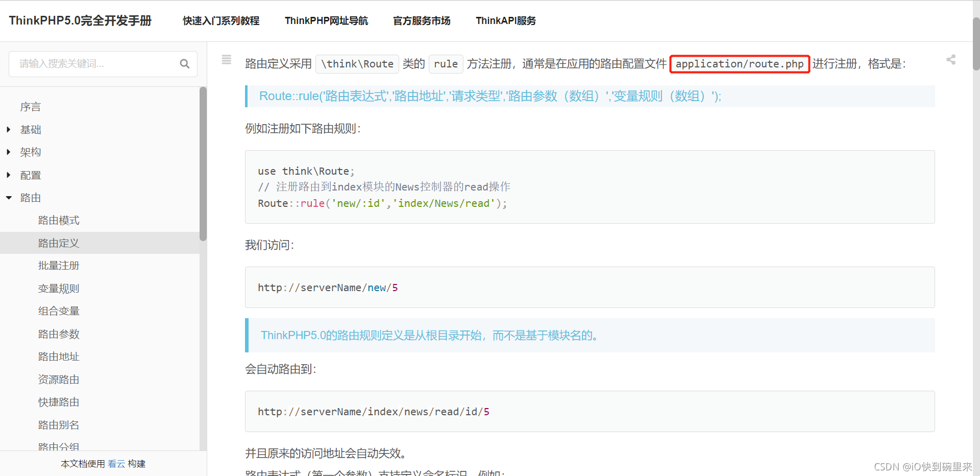Open 快捷路由 page in sidebar
Viewport: 980px width, 476px height.
click(x=59, y=402)
